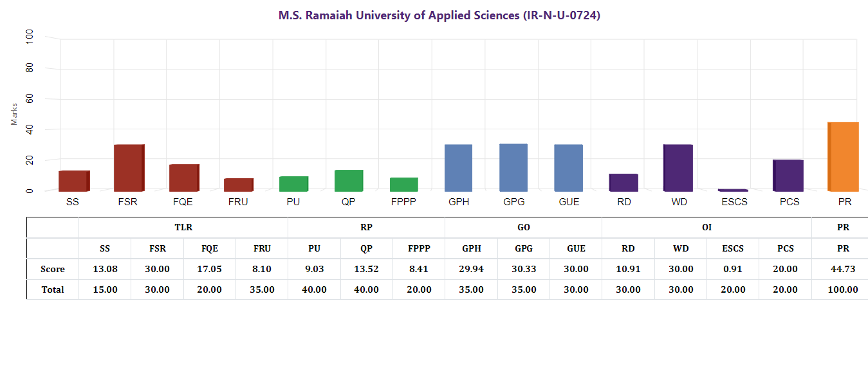Click the green PU bar
Image resolution: width=868 pixels, height=386 pixels.
294,184
